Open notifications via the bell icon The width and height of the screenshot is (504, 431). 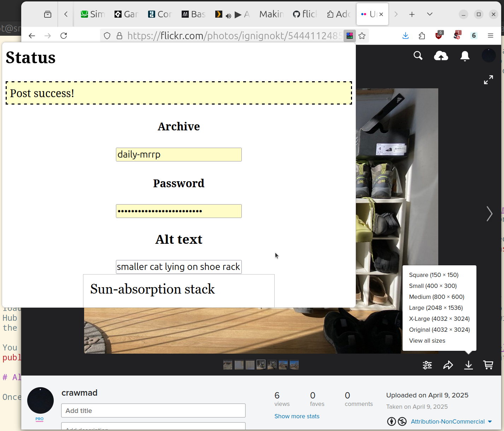point(464,55)
